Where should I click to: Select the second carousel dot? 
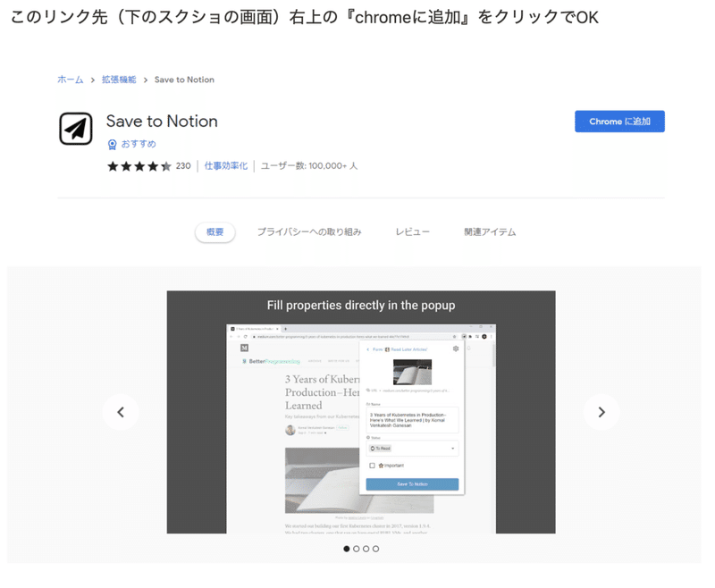pyautogui.click(x=356, y=549)
